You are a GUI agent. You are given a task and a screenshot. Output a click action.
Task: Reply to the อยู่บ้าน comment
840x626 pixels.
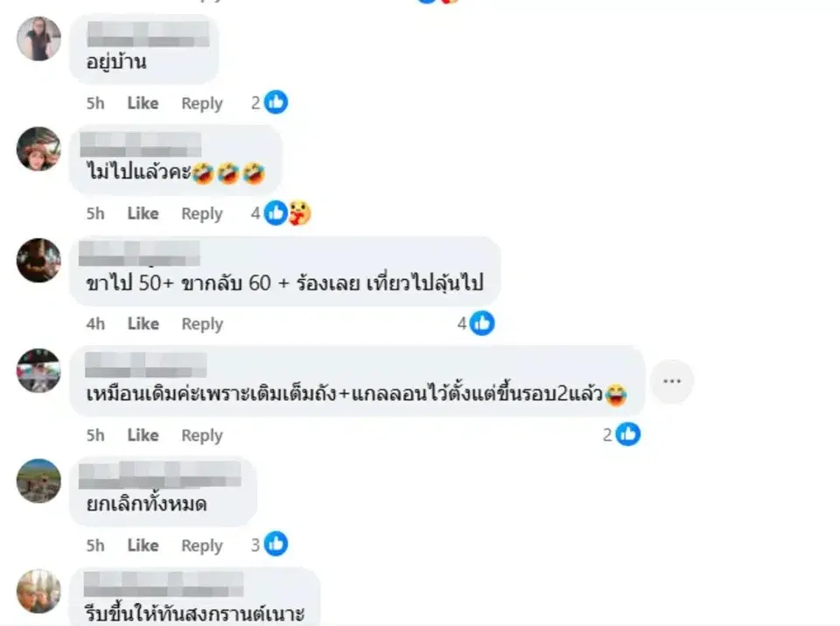coord(202,103)
